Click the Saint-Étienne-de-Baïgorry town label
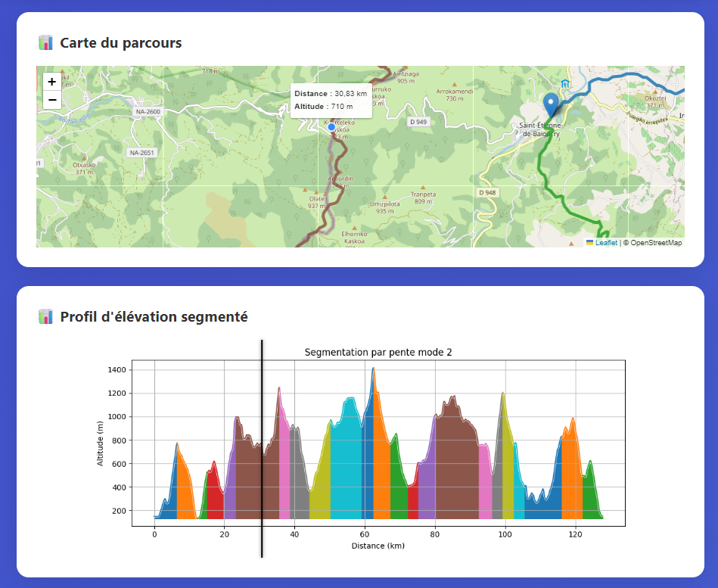718x588 pixels. (x=540, y=129)
